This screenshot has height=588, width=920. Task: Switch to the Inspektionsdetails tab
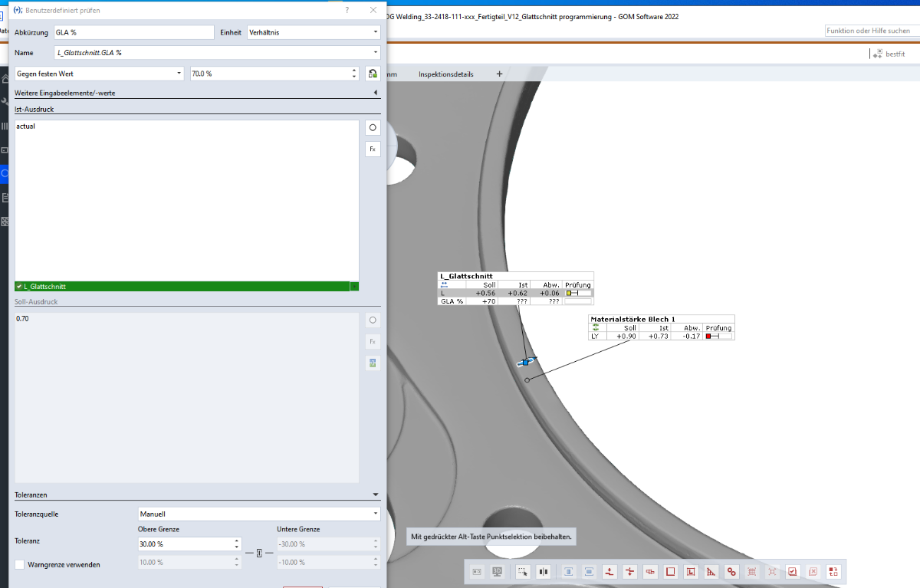[445, 74]
